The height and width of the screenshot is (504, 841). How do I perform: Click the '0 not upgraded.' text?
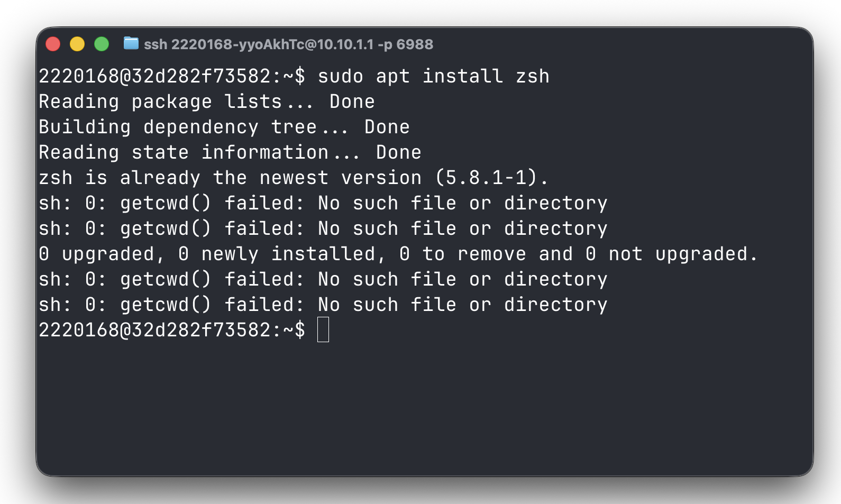(672, 254)
